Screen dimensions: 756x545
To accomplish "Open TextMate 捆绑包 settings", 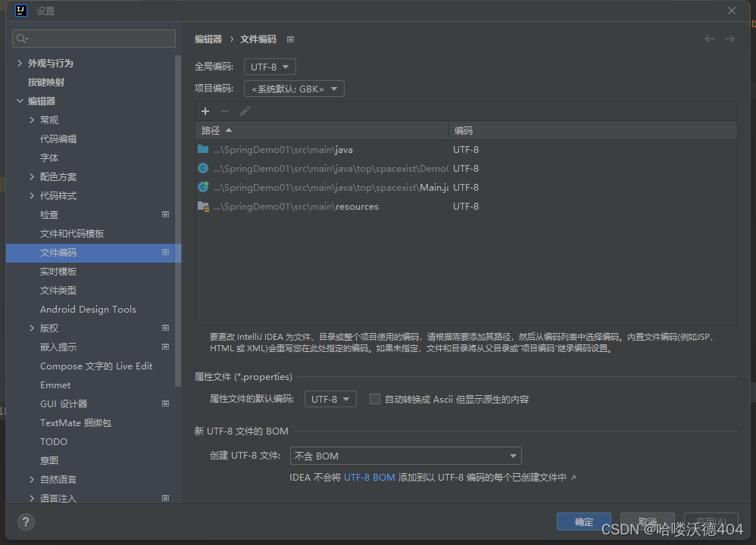I will coord(76,422).
